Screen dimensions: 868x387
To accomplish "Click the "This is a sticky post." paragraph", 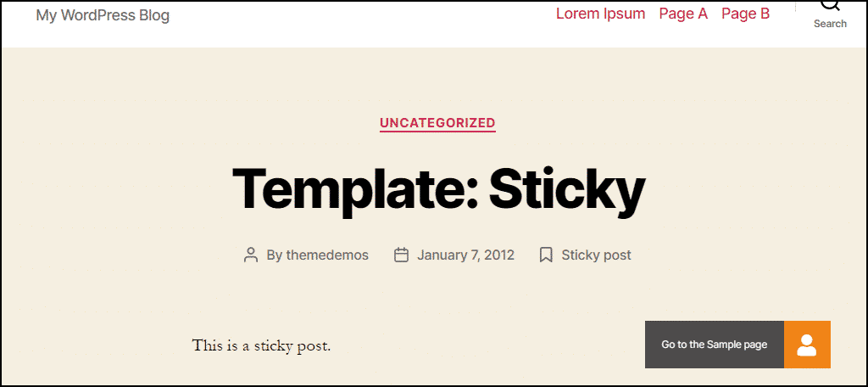I will coord(261,345).
